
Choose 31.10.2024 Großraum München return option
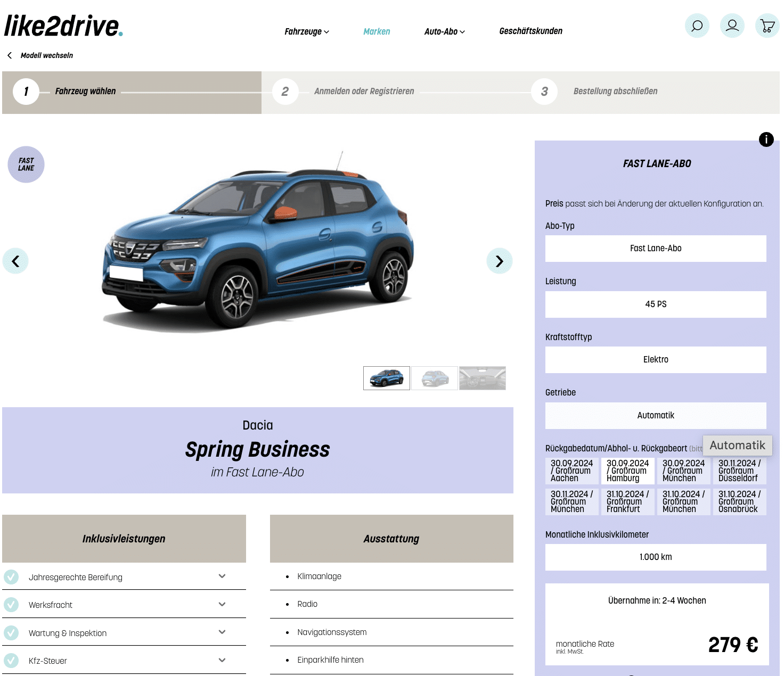pyautogui.click(x=684, y=502)
